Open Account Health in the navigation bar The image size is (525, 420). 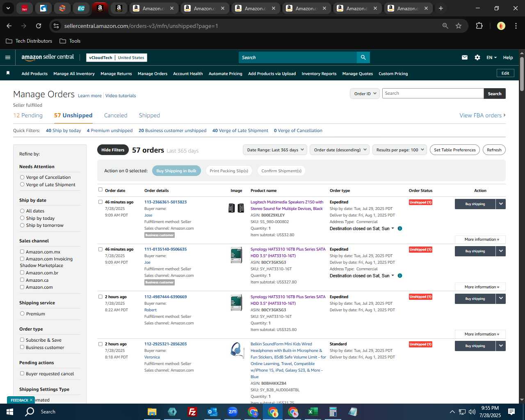(x=188, y=74)
